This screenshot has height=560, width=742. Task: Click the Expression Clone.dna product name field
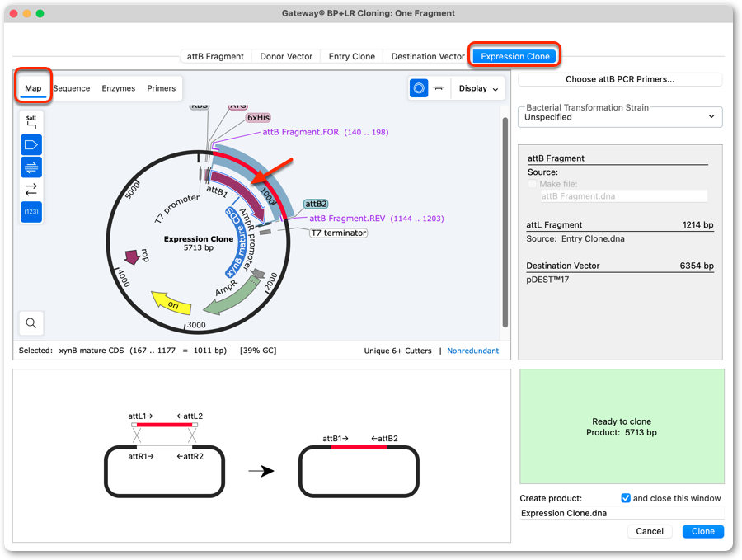[x=622, y=513]
